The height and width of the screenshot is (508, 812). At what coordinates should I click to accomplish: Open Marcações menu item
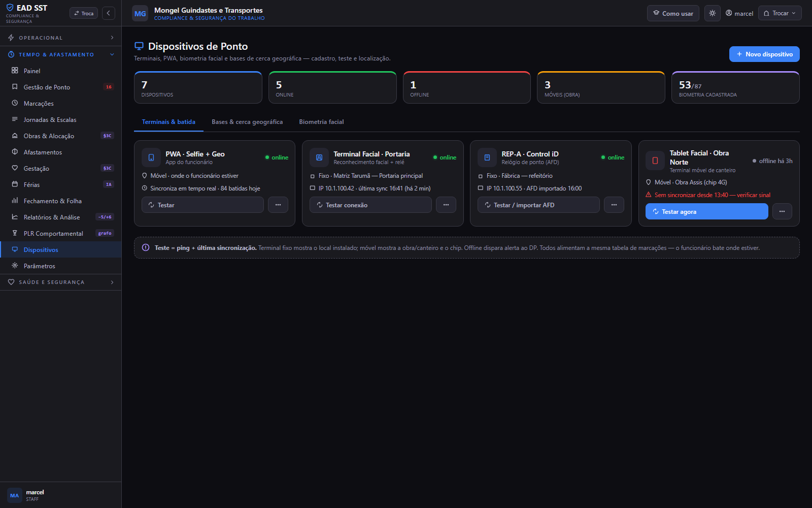pos(61,103)
